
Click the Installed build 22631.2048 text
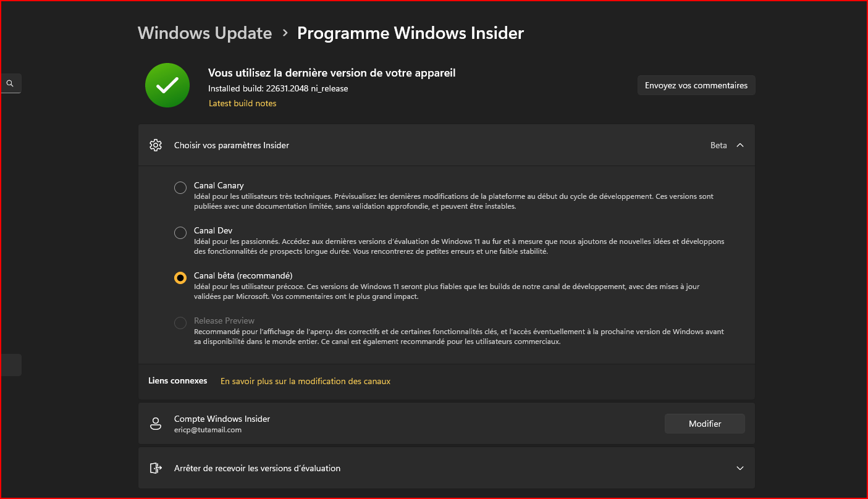click(x=278, y=88)
